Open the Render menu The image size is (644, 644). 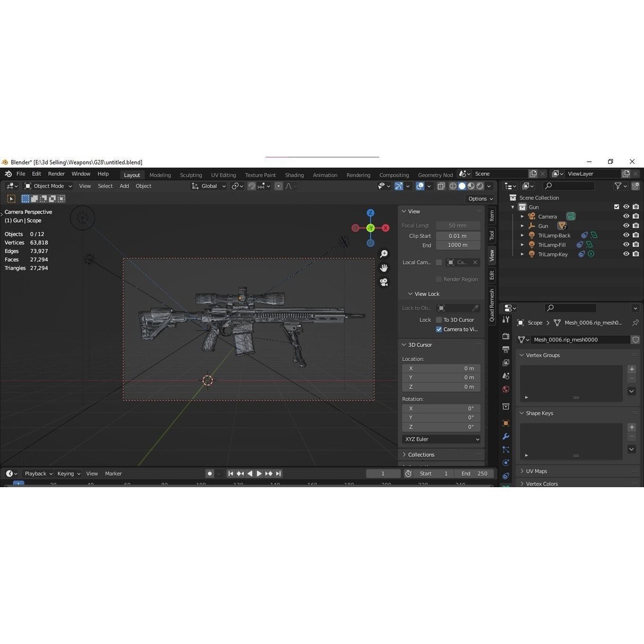click(x=56, y=174)
